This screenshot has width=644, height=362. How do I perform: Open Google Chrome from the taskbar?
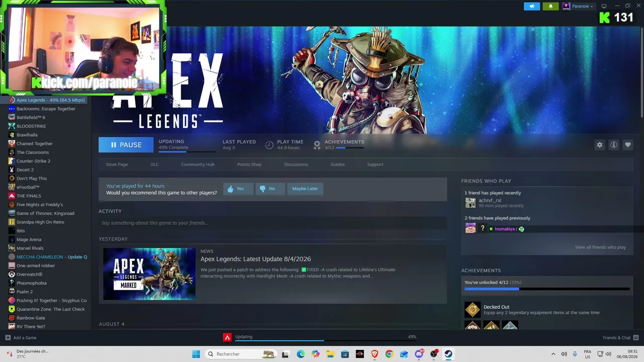[x=389, y=354]
